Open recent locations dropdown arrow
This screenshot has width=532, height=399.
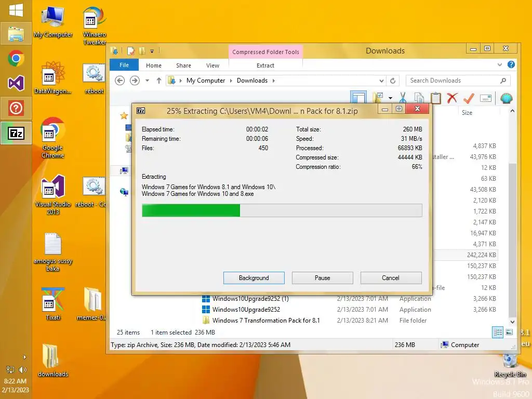(147, 81)
